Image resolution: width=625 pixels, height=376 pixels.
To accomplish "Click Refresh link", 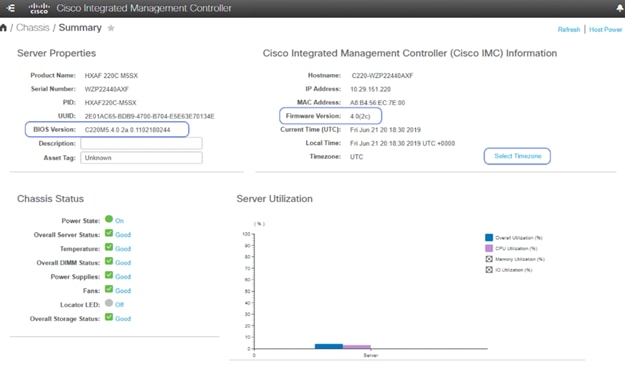I will pyautogui.click(x=569, y=30).
